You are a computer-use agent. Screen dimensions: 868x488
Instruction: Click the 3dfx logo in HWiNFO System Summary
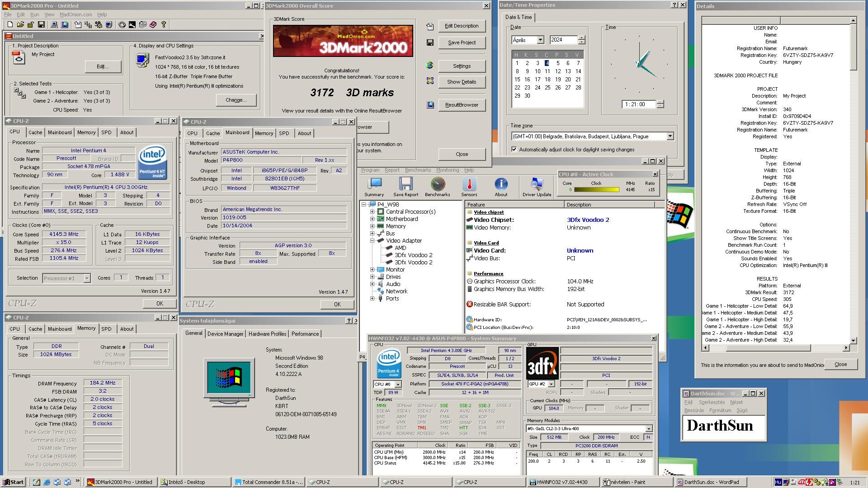[x=542, y=363]
